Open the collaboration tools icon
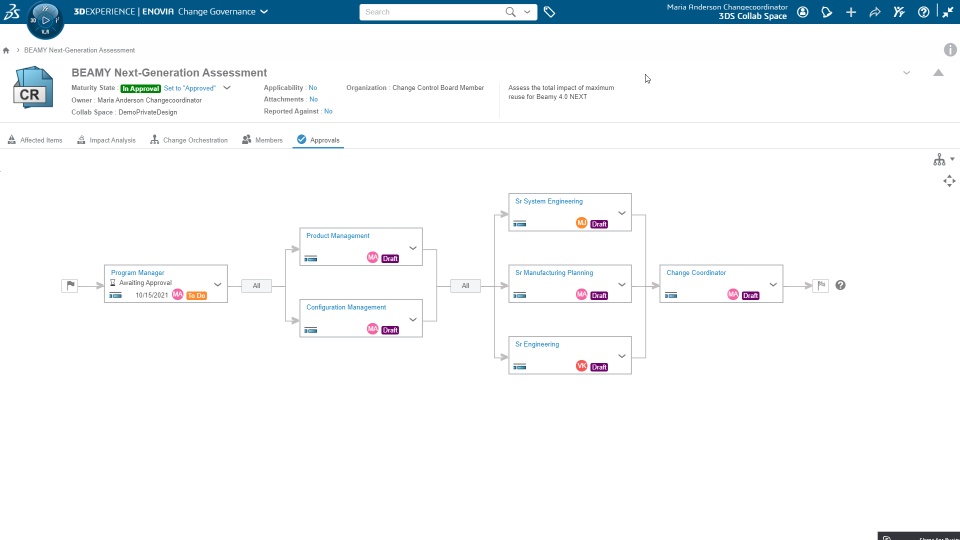Viewport: 960px width, 540px height. click(x=899, y=12)
